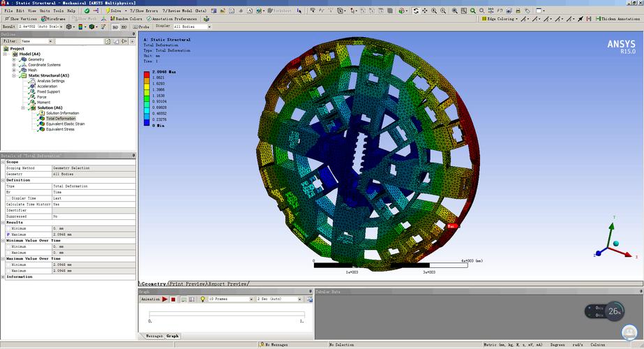Viewport: 644px width, 349px height.
Task: Open the File menu
Action: [x=8, y=10]
